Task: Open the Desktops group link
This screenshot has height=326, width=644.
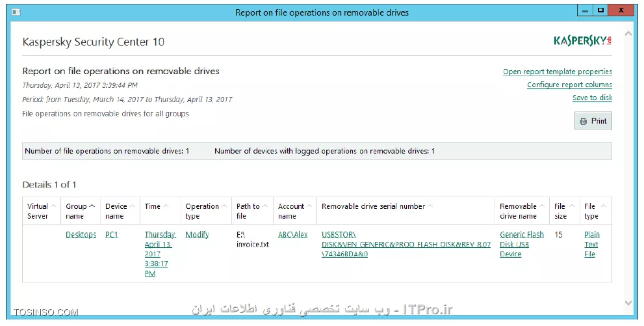Action: [x=81, y=235]
